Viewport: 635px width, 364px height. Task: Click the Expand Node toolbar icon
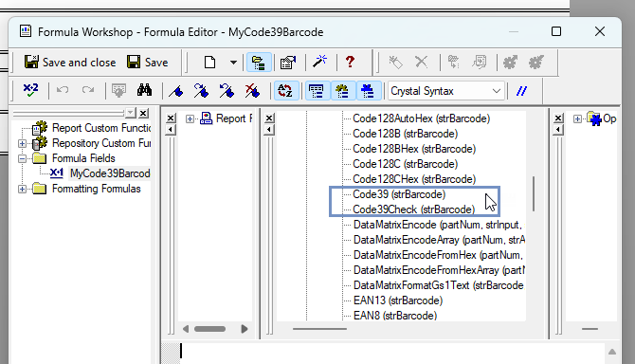point(454,62)
